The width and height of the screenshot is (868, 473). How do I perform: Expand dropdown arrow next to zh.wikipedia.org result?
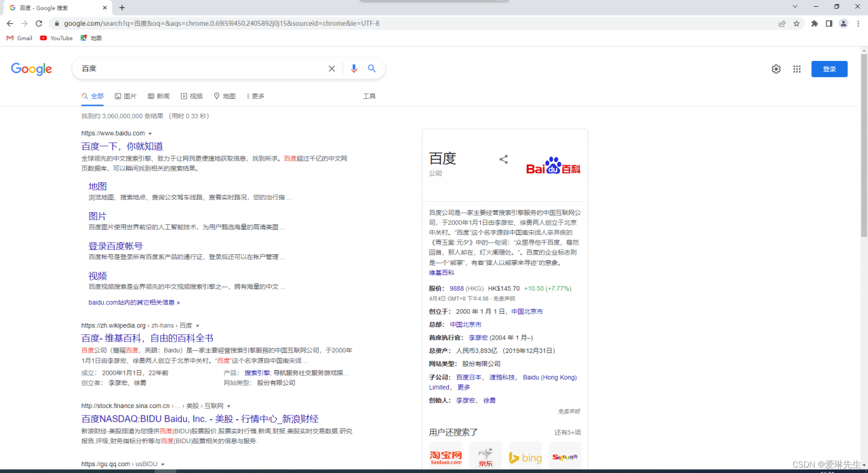pyautogui.click(x=198, y=326)
